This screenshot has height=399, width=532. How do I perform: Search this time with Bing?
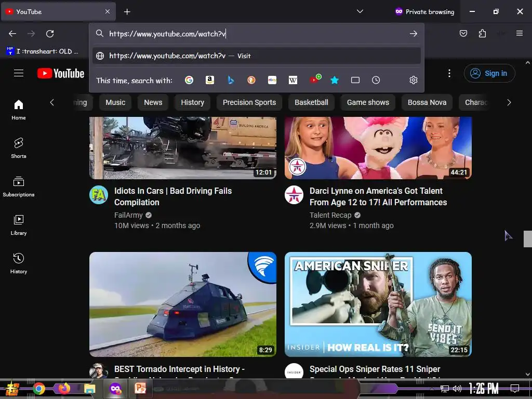(x=231, y=80)
